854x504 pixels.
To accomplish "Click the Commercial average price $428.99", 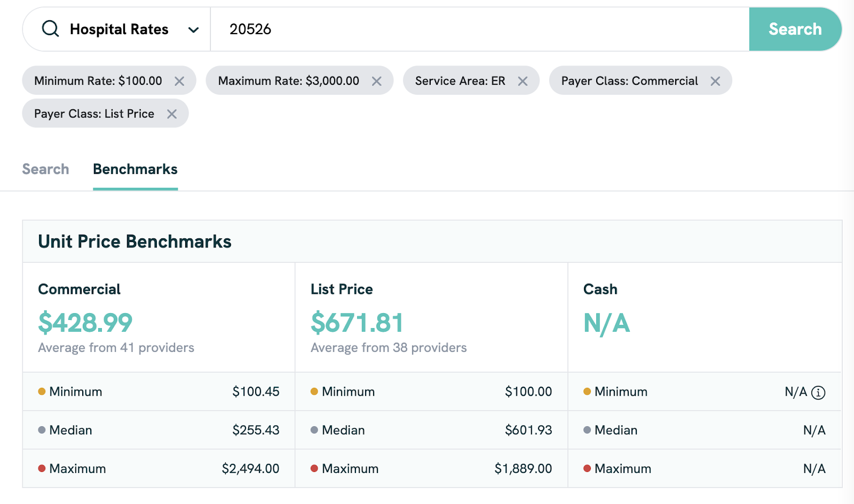I will pyautogui.click(x=85, y=323).
